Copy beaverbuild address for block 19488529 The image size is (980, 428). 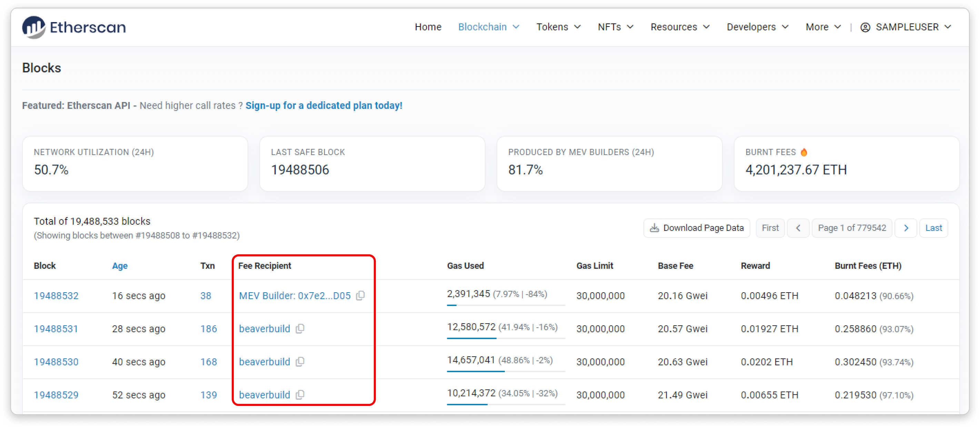point(300,395)
